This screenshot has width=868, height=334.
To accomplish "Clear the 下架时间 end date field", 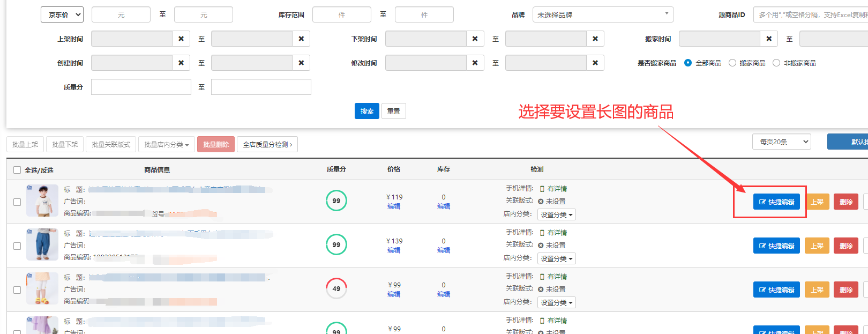I will (x=595, y=39).
